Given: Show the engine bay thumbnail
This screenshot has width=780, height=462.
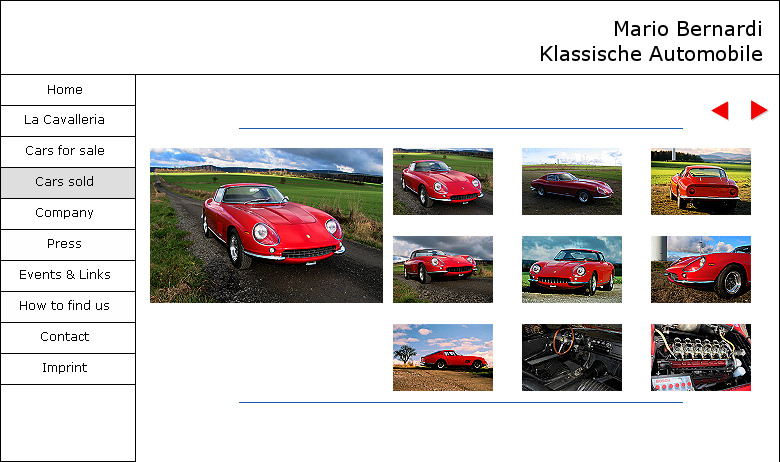Looking at the screenshot, I should 700,358.
